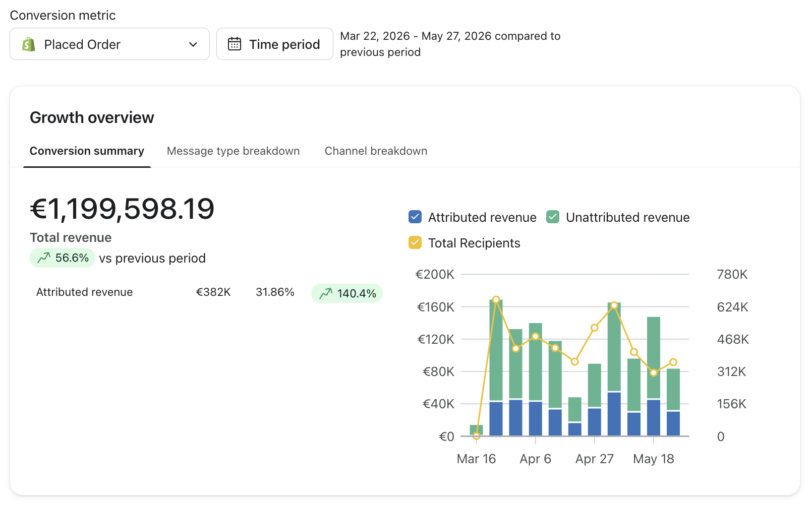
Task: Switch to Channel breakdown tab
Action: [x=376, y=151]
